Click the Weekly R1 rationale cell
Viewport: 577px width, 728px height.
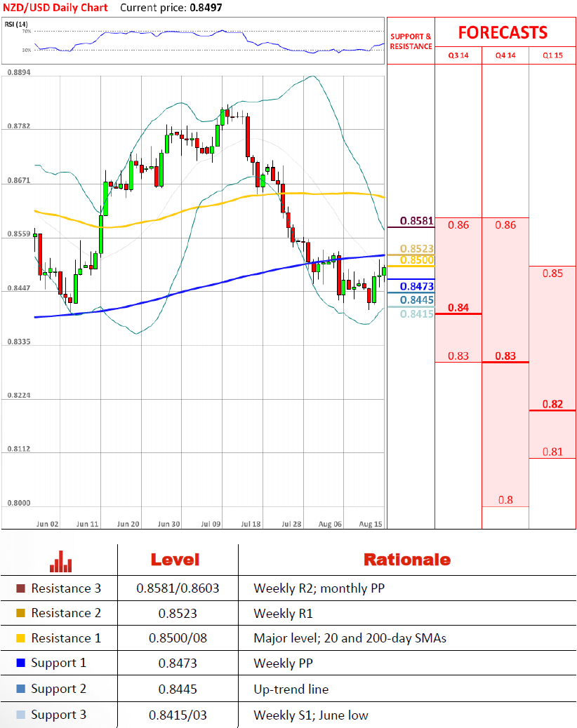tap(284, 613)
